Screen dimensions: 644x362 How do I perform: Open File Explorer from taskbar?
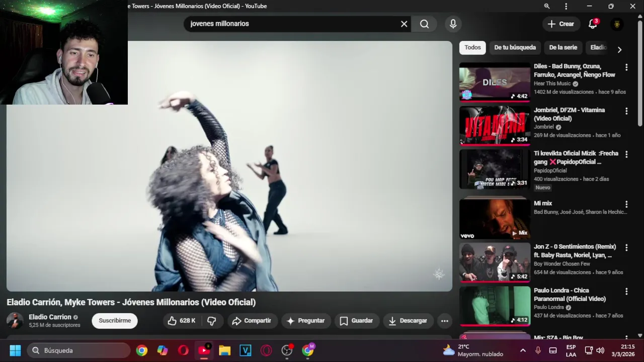(x=224, y=350)
